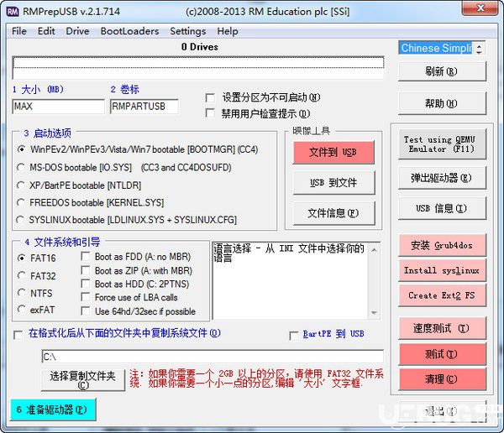Image resolution: width=504 pixels, height=433 pixels.
Task: Select WinPEv2/WinPEv3/Vista/Win7 bootable option
Action: click(21, 149)
